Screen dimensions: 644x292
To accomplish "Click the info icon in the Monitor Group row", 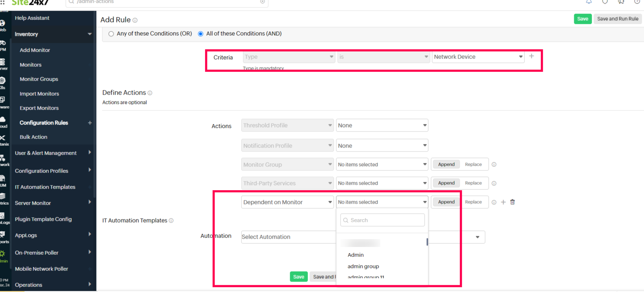I will click(494, 164).
